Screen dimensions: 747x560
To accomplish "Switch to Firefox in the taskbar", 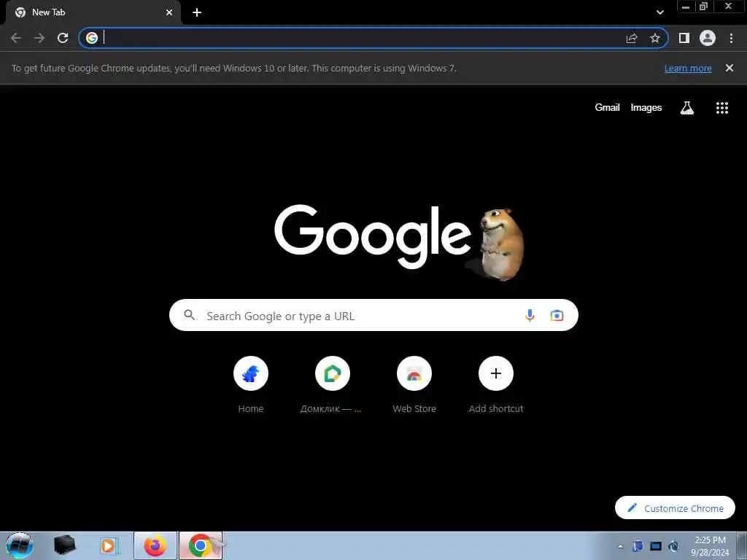I will [155, 545].
